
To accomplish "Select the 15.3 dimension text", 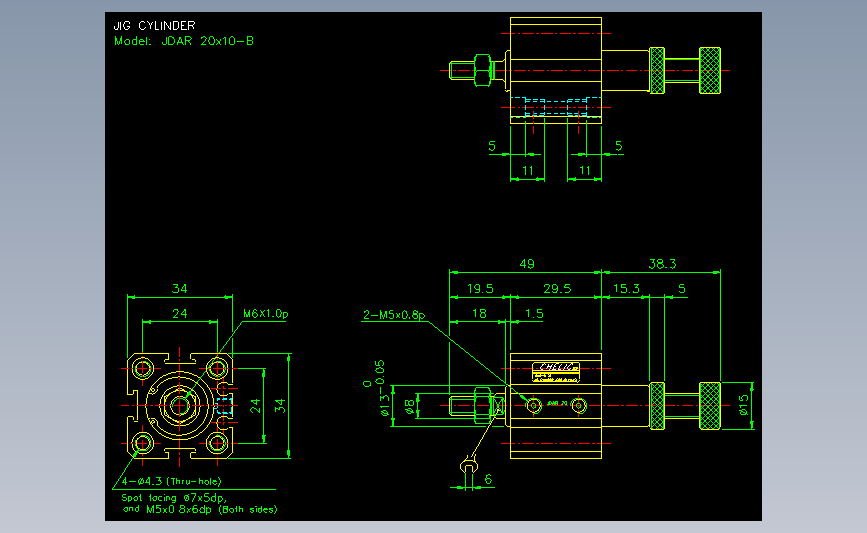I will click(626, 289).
